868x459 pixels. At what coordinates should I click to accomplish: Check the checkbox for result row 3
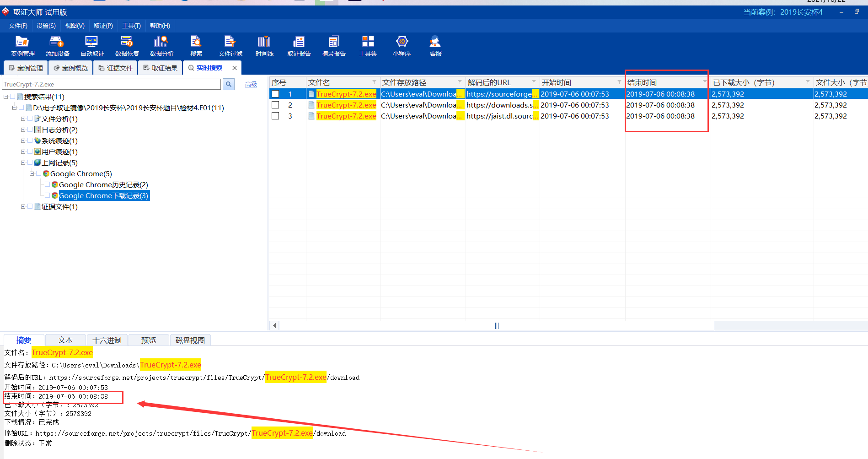[x=275, y=116]
